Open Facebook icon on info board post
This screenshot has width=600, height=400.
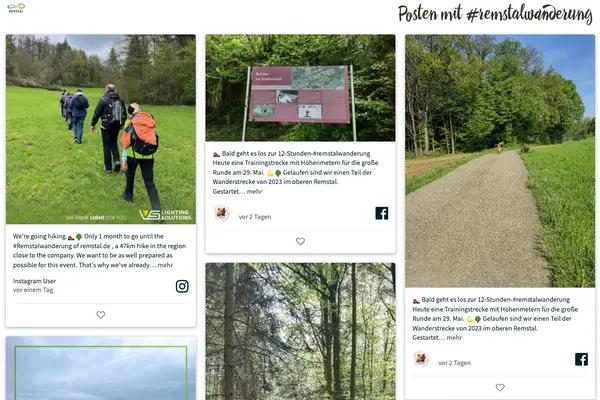382,213
